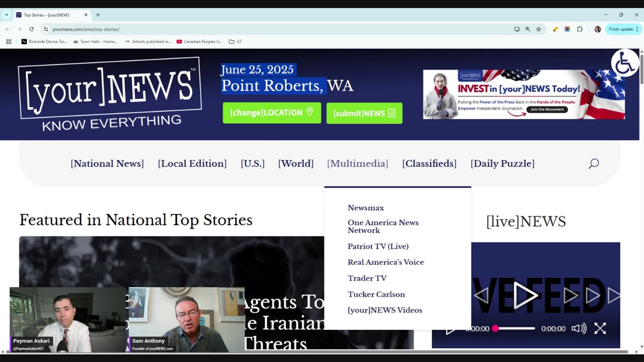This screenshot has height=362, width=644.
Task: Open the Chrome profile avatar
Action: [x=597, y=29]
